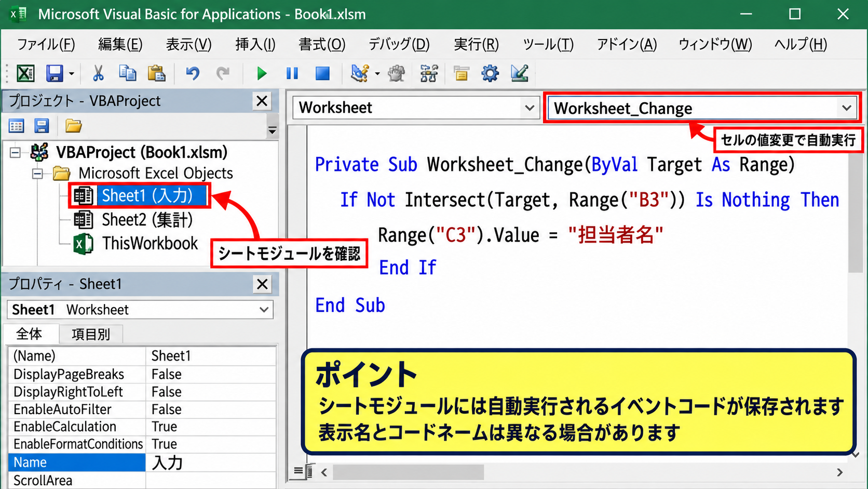The width and height of the screenshot is (868, 489).
Task: Run the macro with the green play icon
Action: (262, 73)
